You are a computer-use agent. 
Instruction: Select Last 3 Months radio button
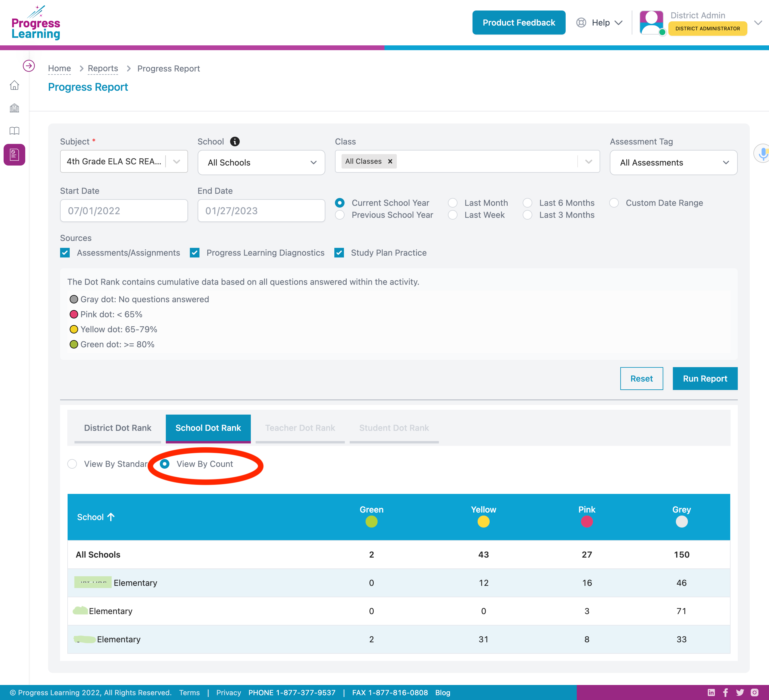point(527,215)
